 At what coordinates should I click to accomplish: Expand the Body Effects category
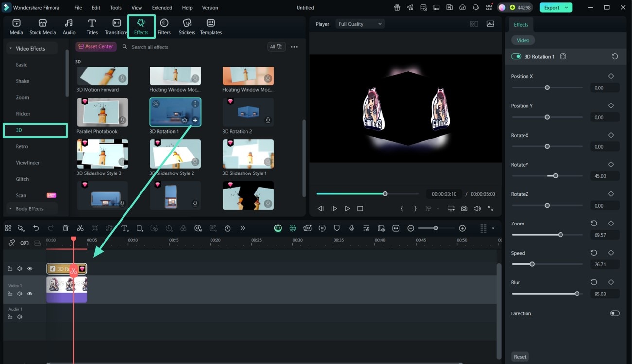pos(10,209)
